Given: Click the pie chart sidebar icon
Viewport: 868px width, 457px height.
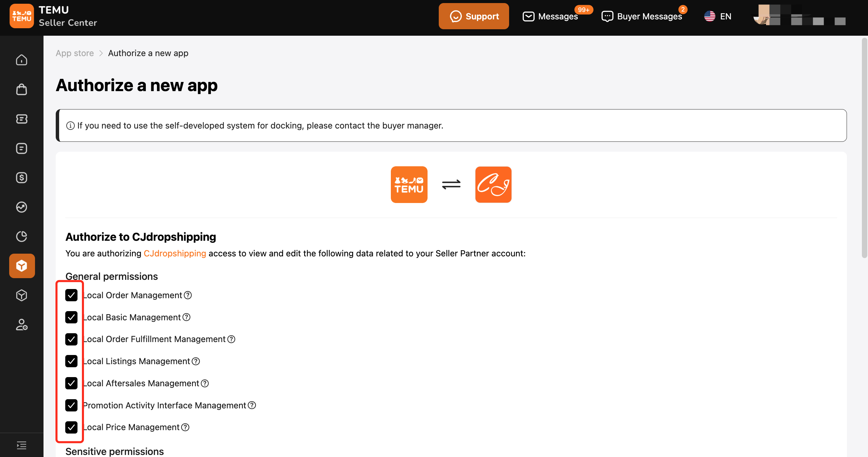Looking at the screenshot, I should coord(21,236).
